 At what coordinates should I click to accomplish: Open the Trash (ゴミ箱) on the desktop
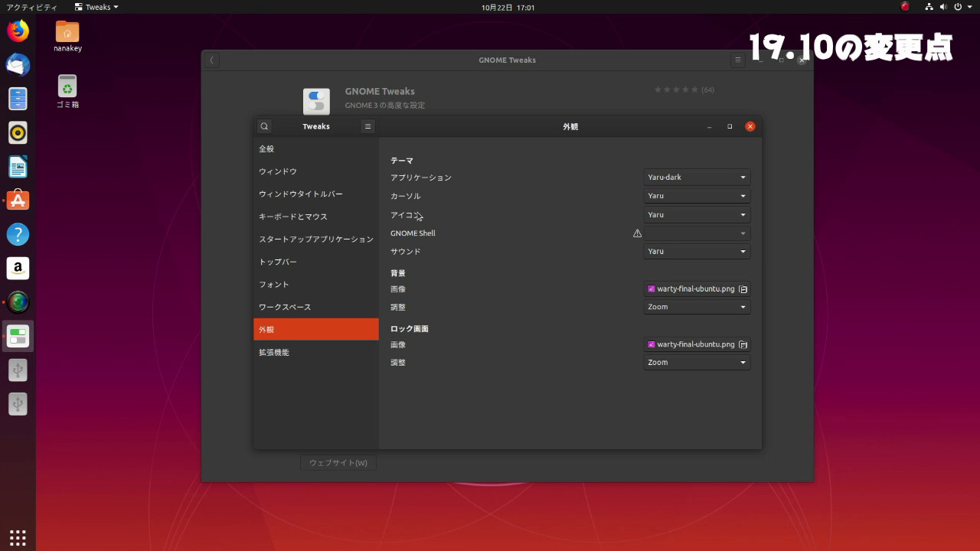[x=67, y=86]
